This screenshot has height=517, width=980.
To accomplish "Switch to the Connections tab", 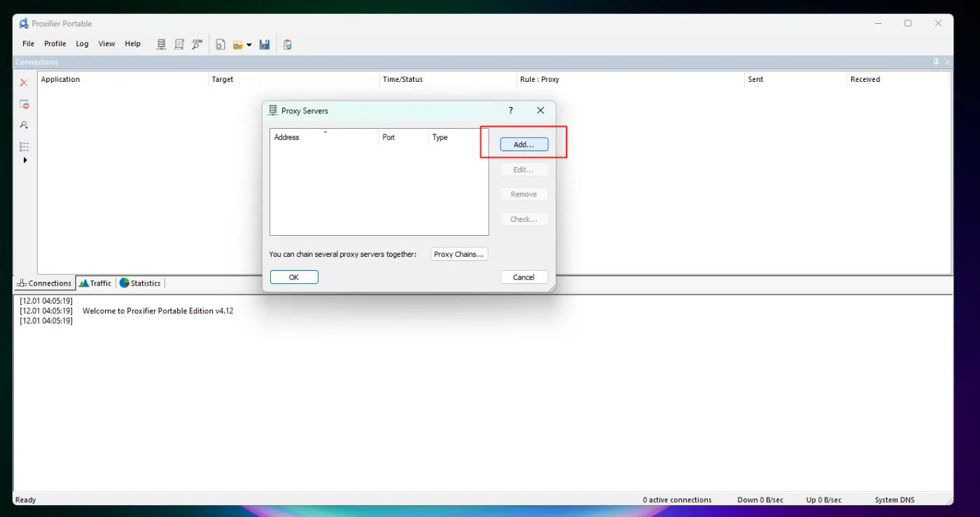I will pyautogui.click(x=44, y=283).
